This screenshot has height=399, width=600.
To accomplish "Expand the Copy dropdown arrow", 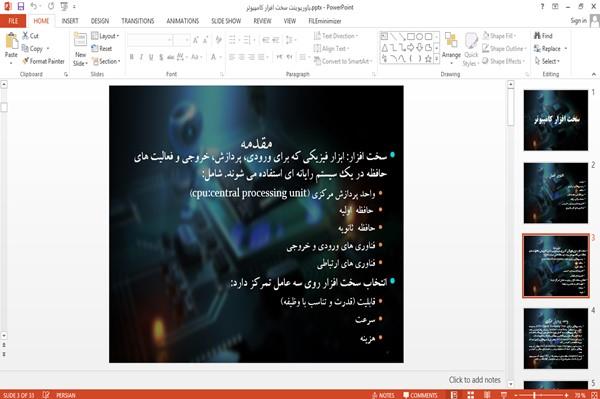I will click(48, 49).
